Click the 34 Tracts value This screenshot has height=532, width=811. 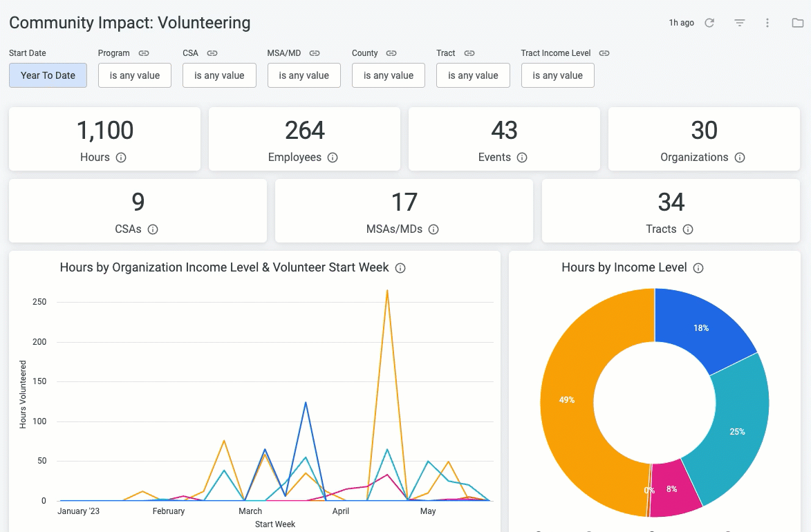tap(671, 202)
